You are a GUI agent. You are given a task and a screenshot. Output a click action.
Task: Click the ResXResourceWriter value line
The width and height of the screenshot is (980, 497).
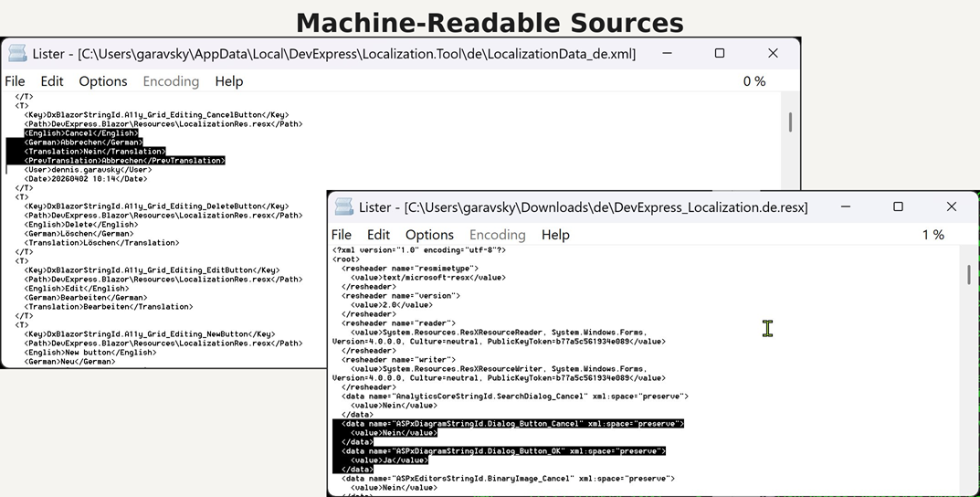[x=499, y=374]
